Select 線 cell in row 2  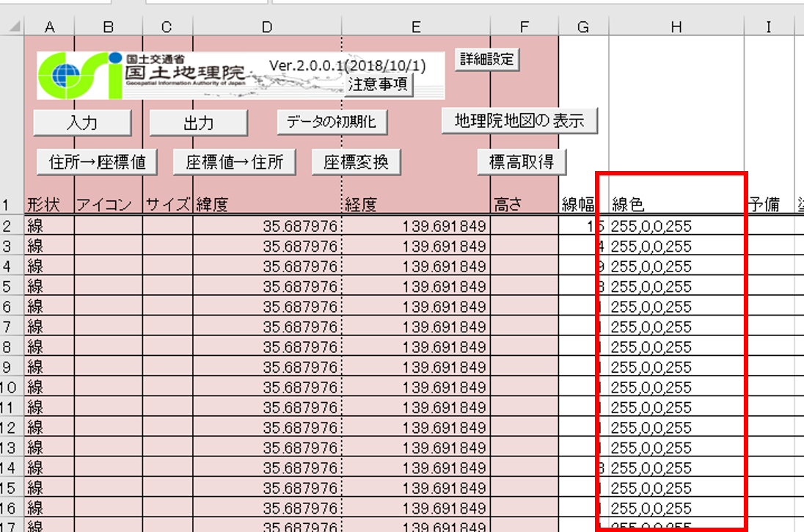49,225
